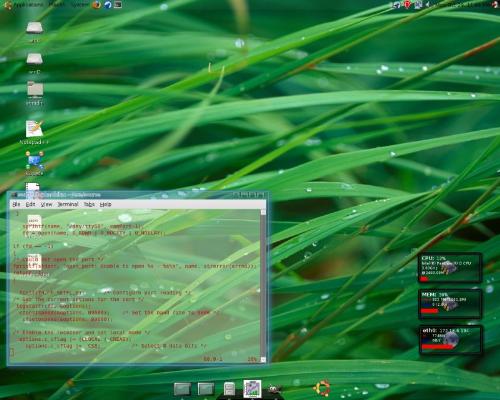Open the Places menu on the top panel
500x400 pixels.
pyautogui.click(x=56, y=4)
